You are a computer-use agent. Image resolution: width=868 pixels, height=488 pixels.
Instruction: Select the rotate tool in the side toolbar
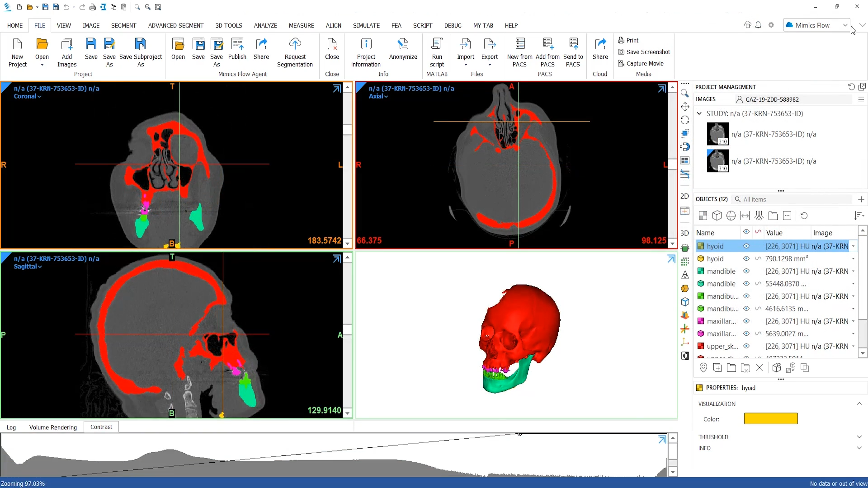(685, 120)
